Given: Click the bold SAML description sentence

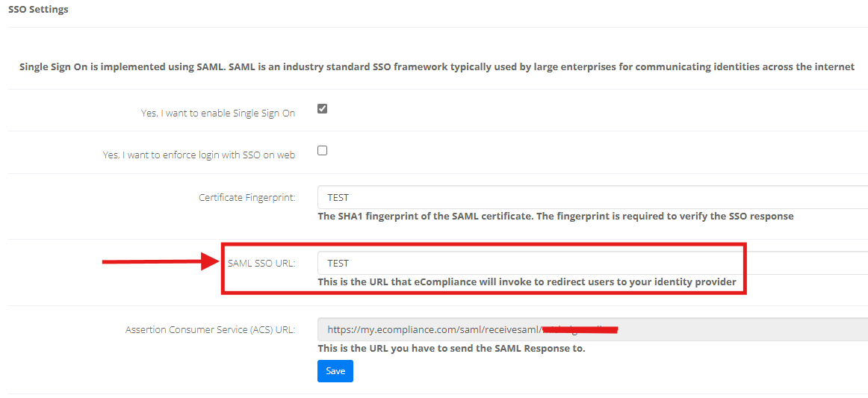Looking at the screenshot, I should [437, 67].
